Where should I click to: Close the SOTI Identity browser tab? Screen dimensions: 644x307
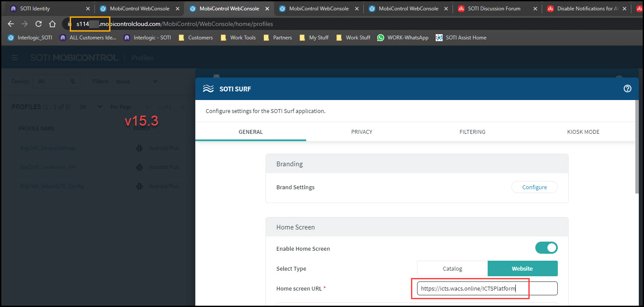[88, 9]
